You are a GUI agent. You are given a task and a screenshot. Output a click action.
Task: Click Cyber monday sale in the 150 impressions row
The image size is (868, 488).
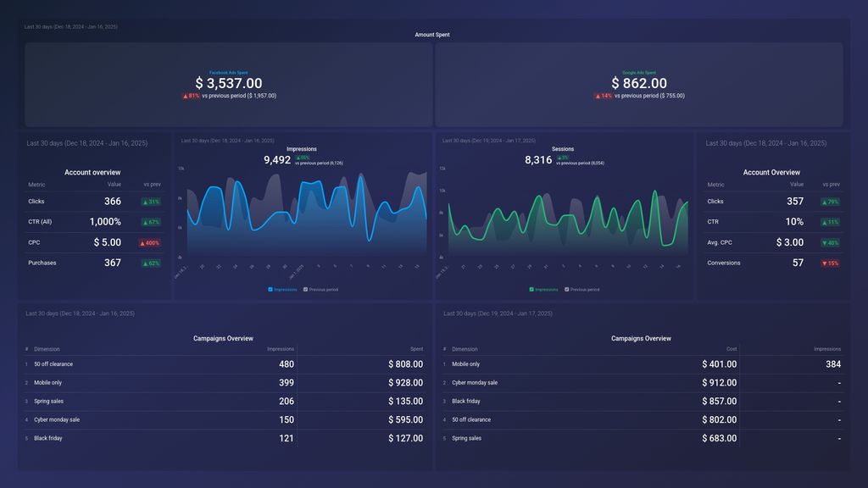tap(57, 420)
